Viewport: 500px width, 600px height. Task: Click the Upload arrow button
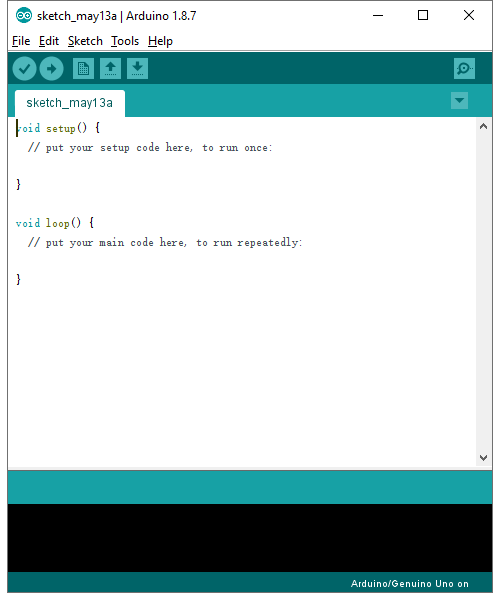pyautogui.click(x=52, y=69)
